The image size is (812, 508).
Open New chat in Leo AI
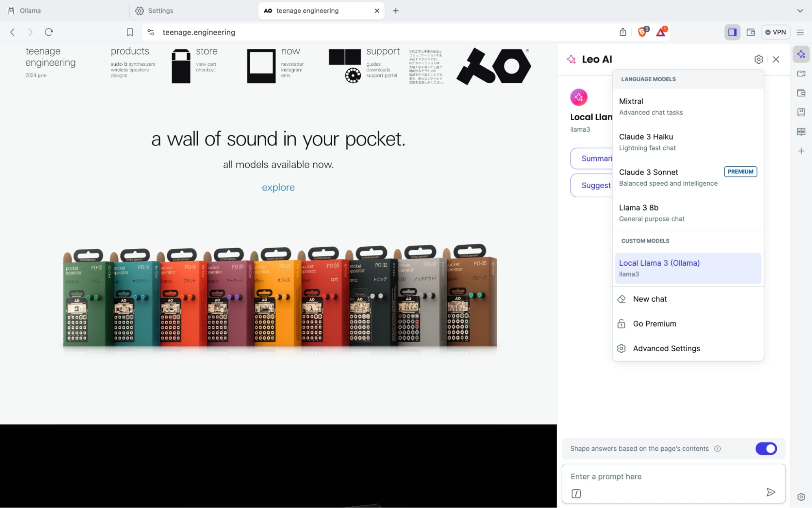tap(649, 298)
